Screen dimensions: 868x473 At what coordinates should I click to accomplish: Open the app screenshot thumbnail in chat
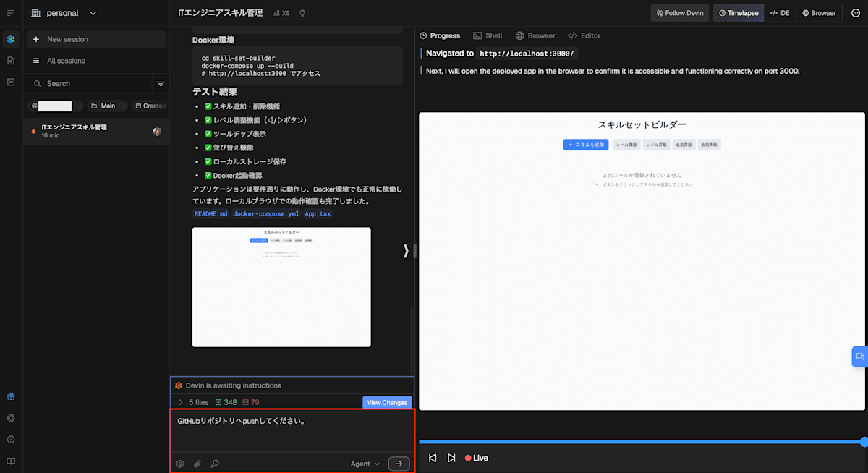click(x=281, y=287)
